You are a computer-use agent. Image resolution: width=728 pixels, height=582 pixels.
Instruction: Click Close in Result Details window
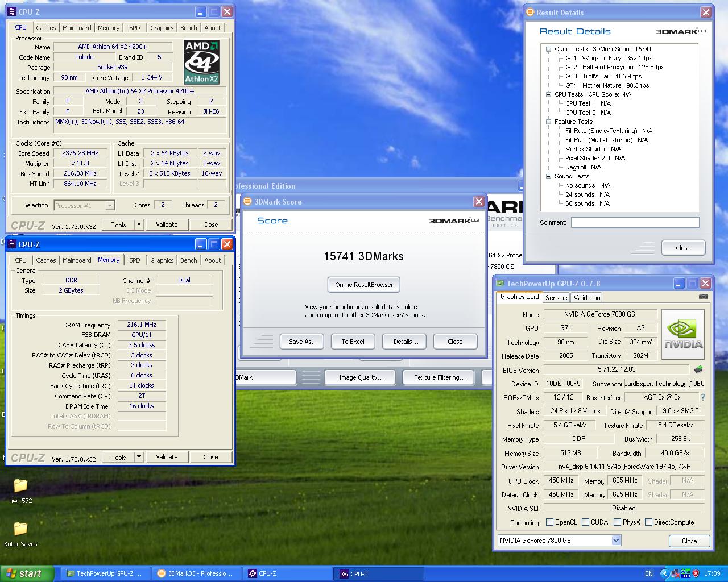pos(683,248)
